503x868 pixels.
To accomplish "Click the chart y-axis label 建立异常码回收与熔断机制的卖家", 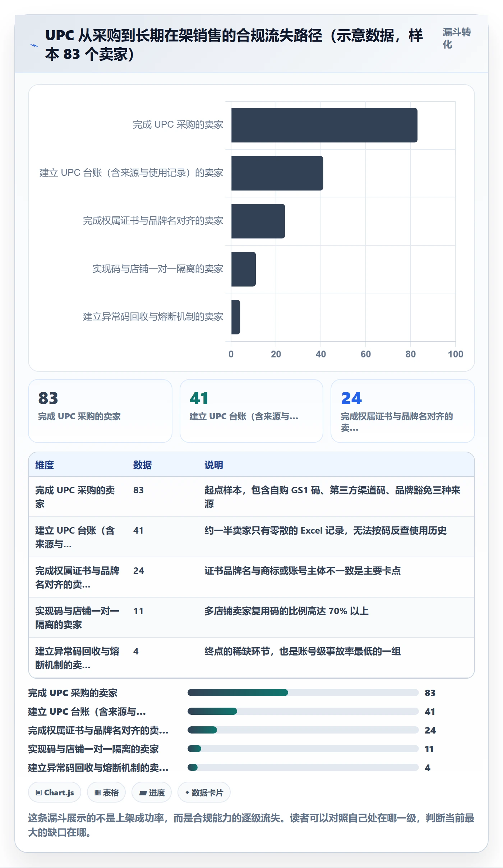I will coord(153,317).
